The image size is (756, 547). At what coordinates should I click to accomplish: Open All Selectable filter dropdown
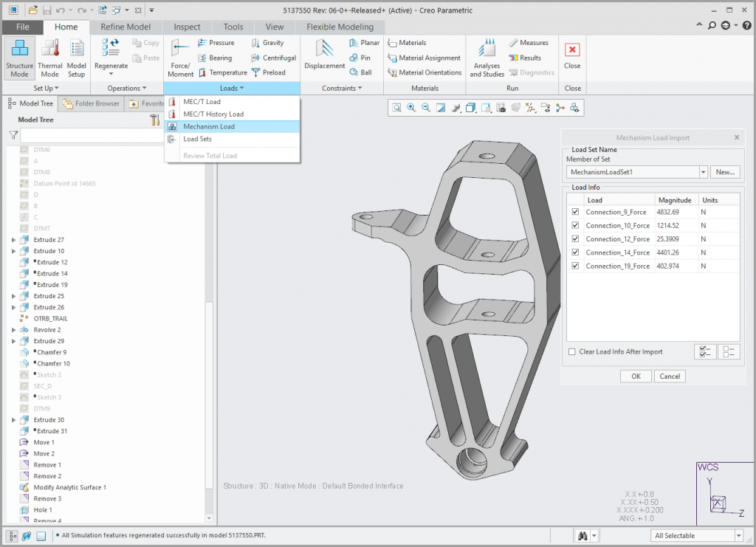[738, 535]
